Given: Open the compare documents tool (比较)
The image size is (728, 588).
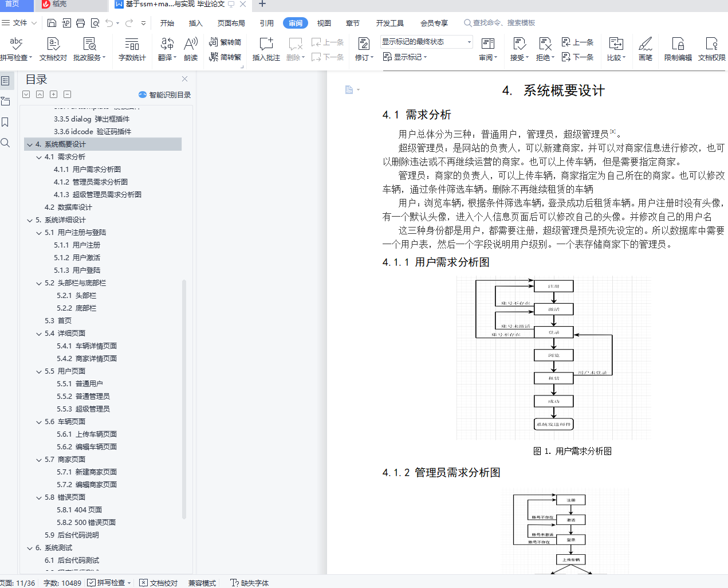Looking at the screenshot, I should (616, 49).
